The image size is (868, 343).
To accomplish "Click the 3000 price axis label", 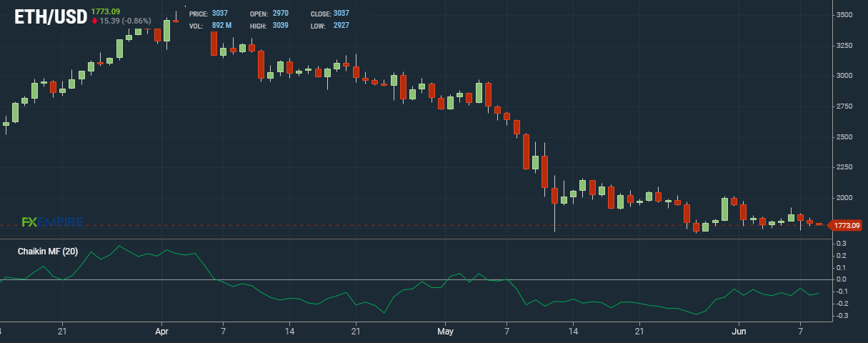I will (844, 76).
